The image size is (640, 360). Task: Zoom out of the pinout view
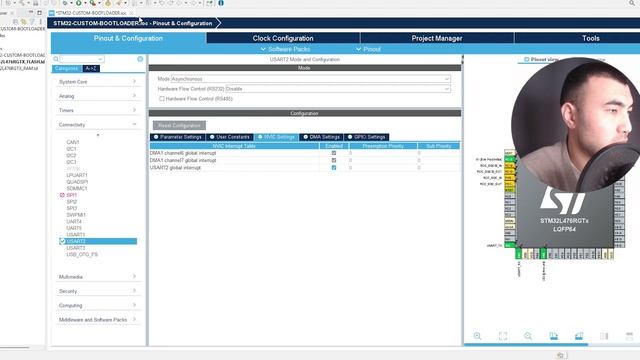click(x=528, y=336)
